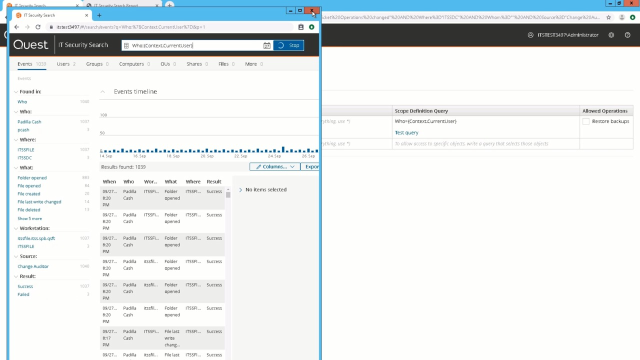Stop the running search
The image size is (640, 360).
(289, 45)
